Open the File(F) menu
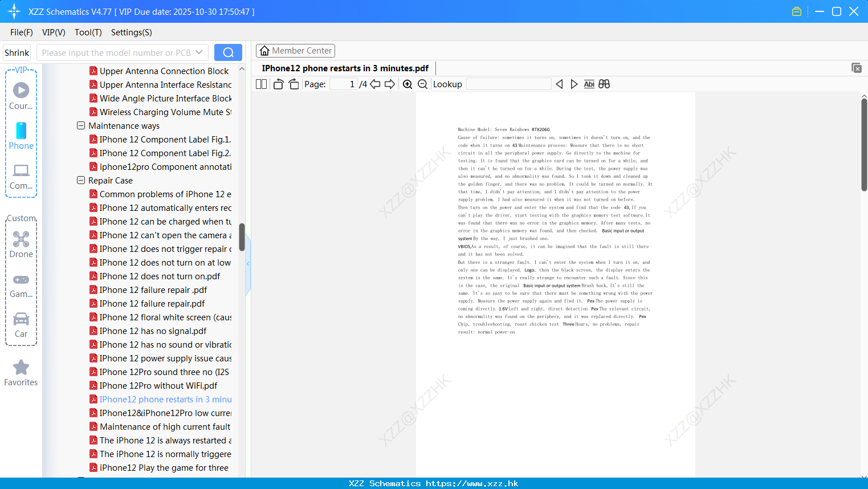This screenshot has width=868, height=489. tap(22, 32)
